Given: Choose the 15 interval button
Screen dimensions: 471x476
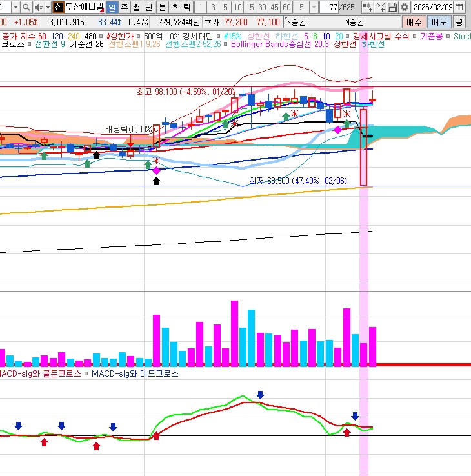Looking at the screenshot, I should [x=250, y=7].
